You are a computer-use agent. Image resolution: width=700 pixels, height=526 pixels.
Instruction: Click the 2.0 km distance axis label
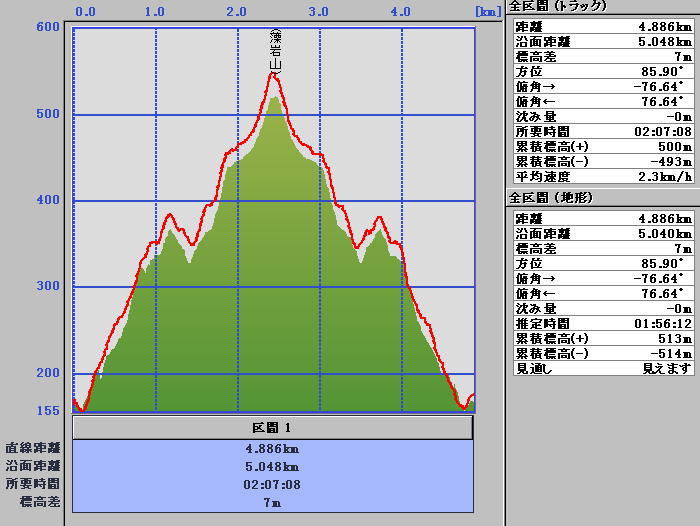238,12
